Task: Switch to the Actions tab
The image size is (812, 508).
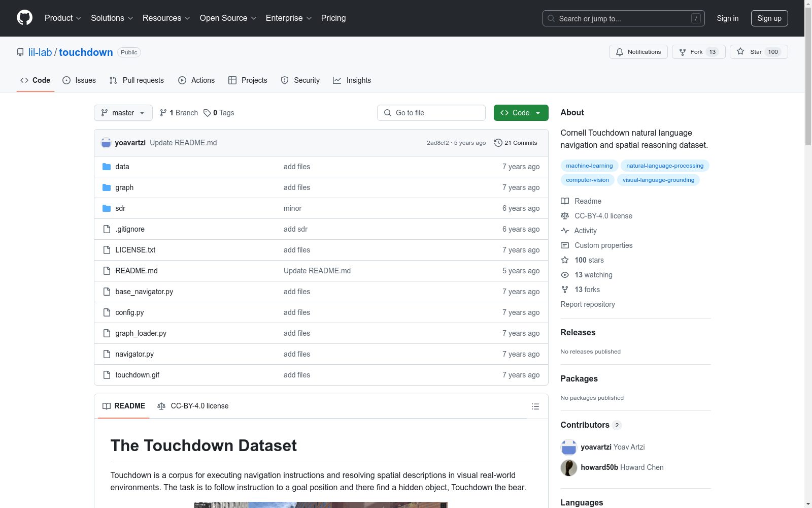Action: [196, 80]
